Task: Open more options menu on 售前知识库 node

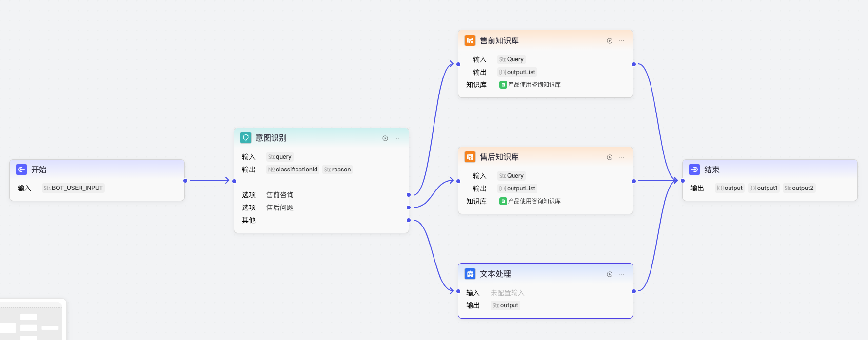Action: coord(621,41)
